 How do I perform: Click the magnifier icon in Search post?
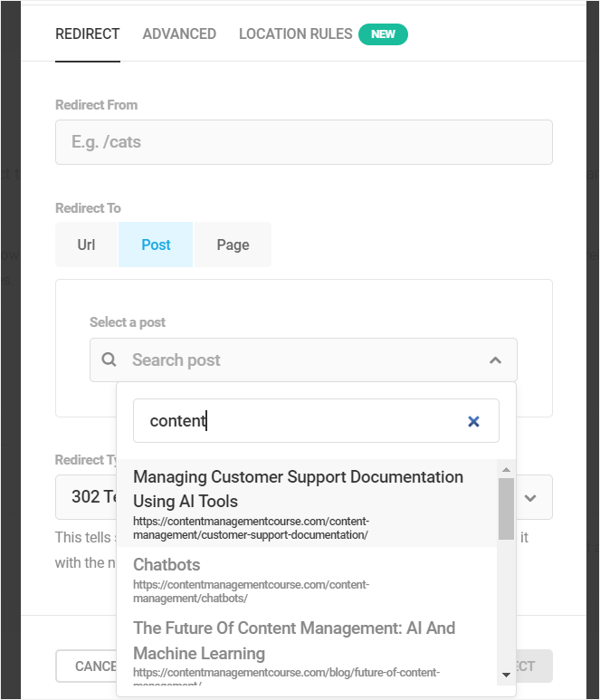tap(109, 360)
